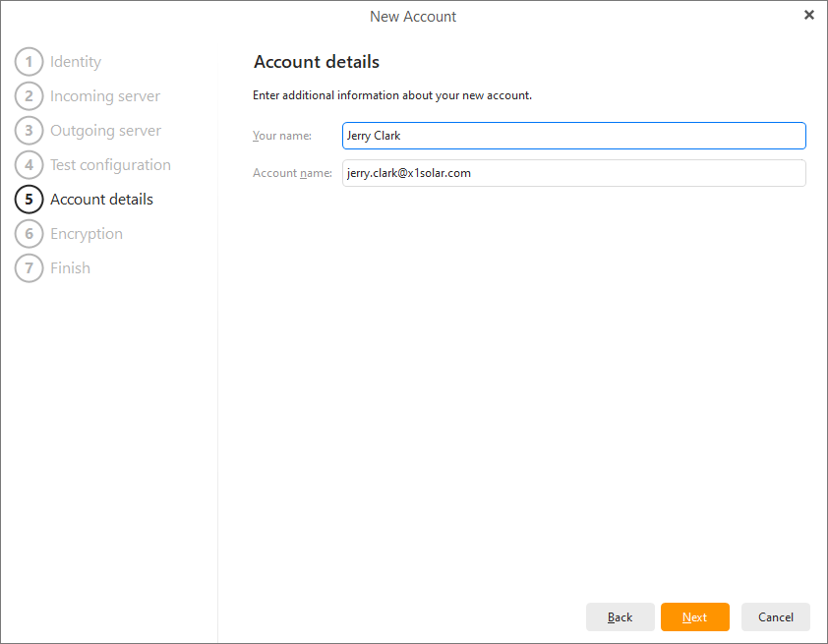Select the Outgoing server step label
The width and height of the screenshot is (828, 644).
[x=105, y=131]
